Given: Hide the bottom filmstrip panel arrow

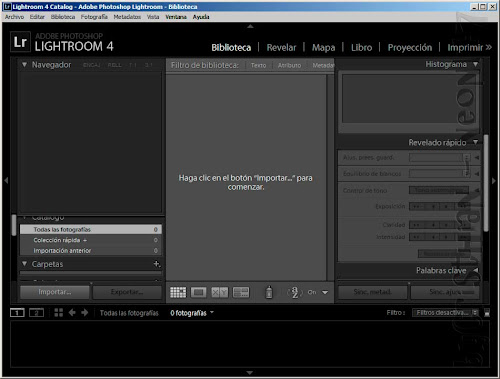Looking at the screenshot, I should click(x=250, y=372).
